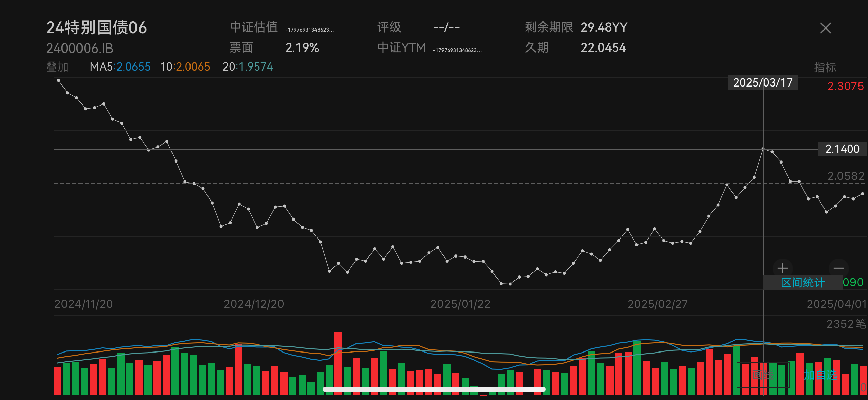The height and width of the screenshot is (400, 868).
Task: Open the 指标 indicator menu
Action: pyautogui.click(x=825, y=68)
